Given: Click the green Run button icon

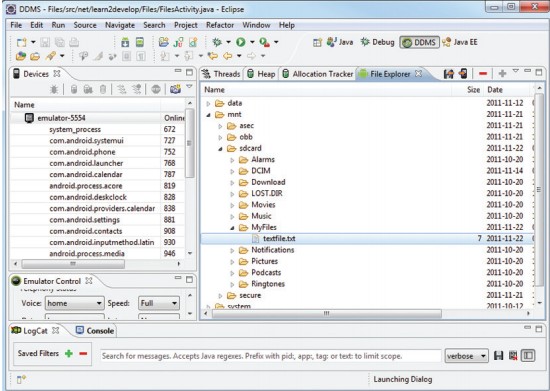Looking at the screenshot, I should 241,42.
